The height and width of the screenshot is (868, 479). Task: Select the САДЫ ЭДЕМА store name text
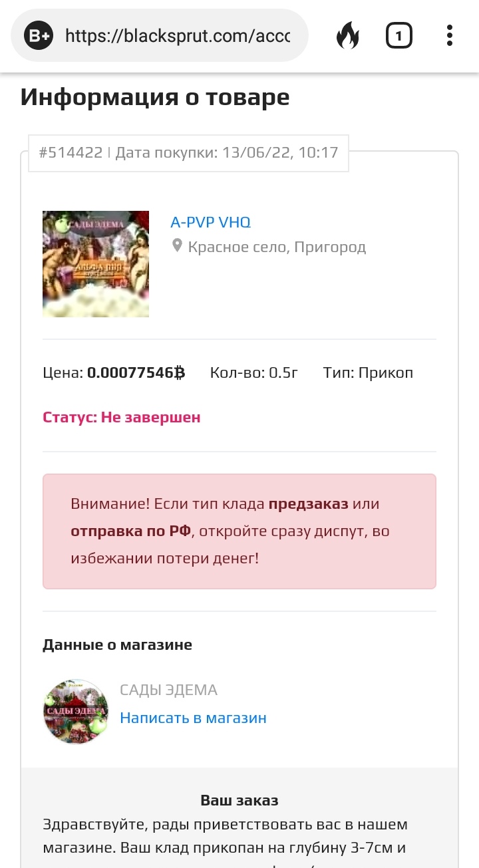pos(168,690)
